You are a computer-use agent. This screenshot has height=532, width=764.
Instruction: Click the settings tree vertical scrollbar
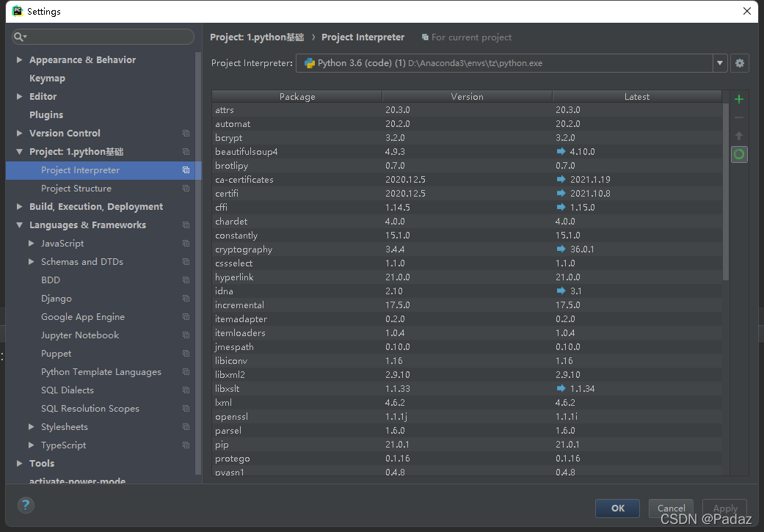click(198, 263)
